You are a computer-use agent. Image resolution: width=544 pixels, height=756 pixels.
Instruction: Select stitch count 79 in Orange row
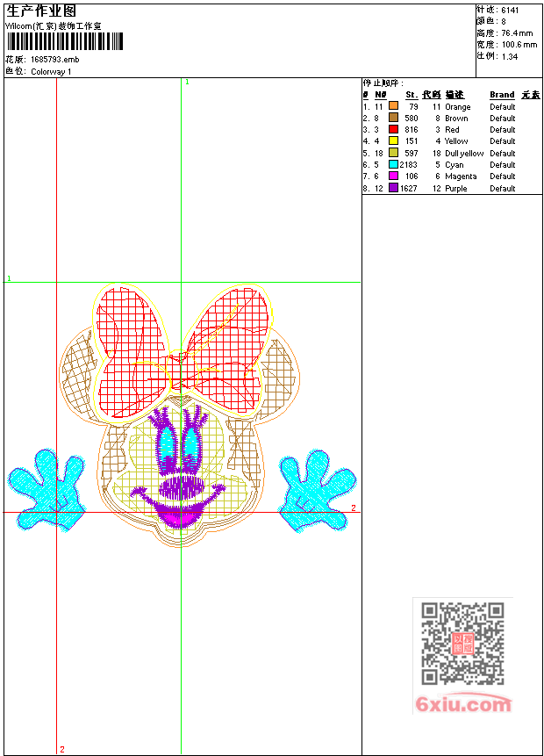pos(413,106)
